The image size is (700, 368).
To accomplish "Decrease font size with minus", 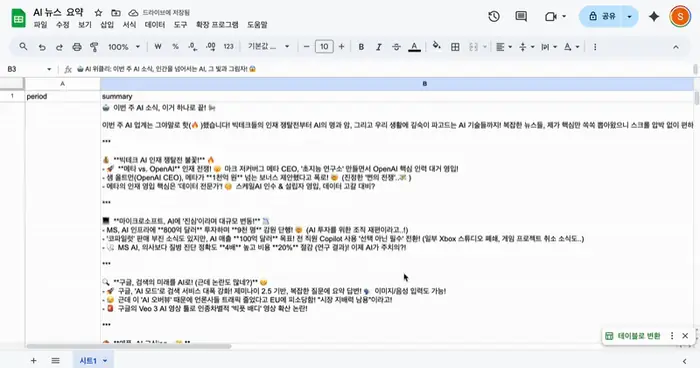I will tap(306, 46).
